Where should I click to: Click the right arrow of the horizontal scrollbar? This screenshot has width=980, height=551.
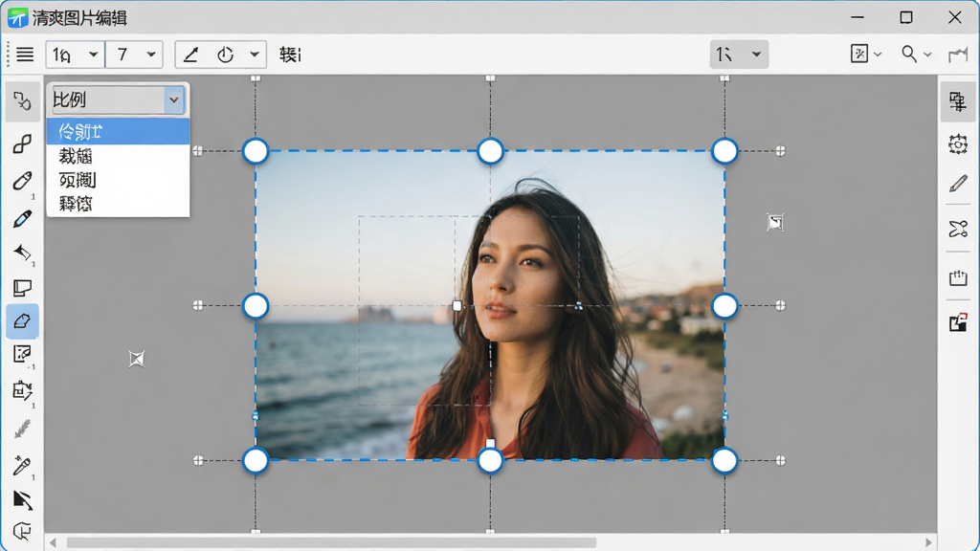(x=928, y=542)
